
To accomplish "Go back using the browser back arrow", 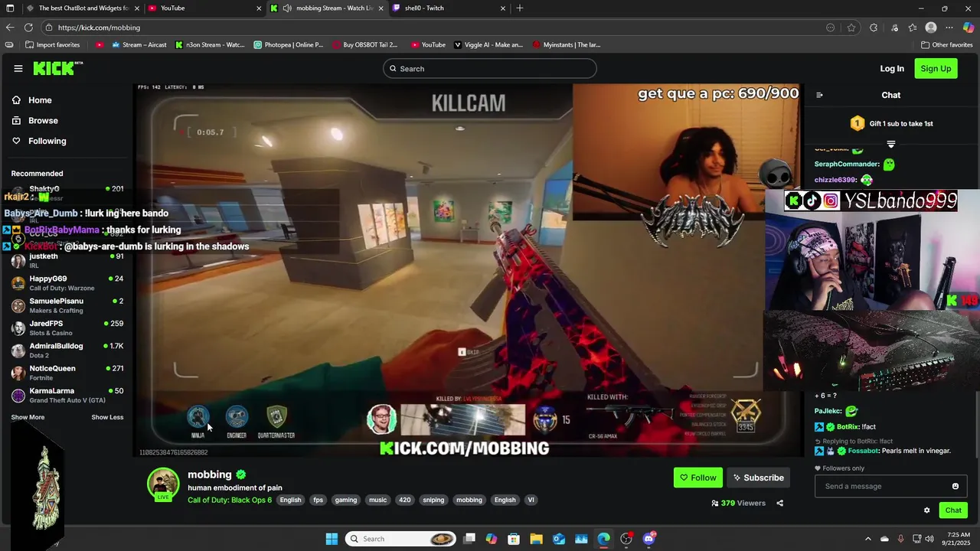I will [x=10, y=28].
